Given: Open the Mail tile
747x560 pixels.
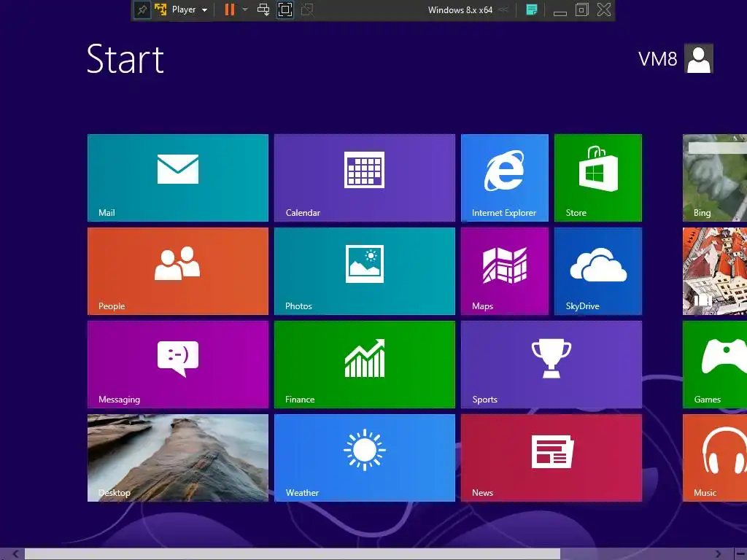Looking at the screenshot, I should 178,178.
